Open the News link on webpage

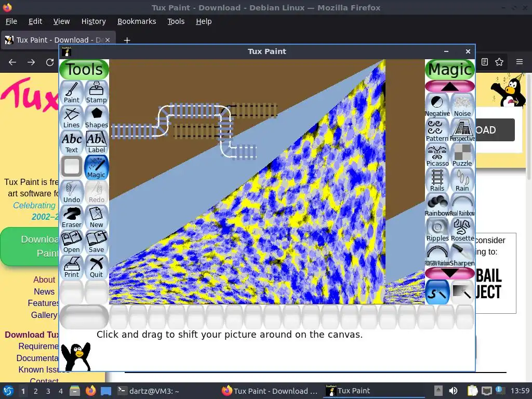[x=44, y=291]
